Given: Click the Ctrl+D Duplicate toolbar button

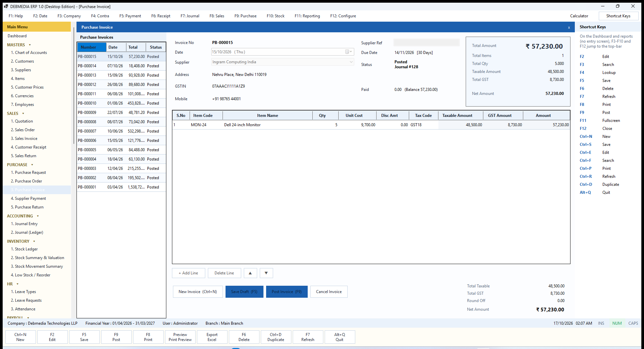Looking at the screenshot, I should [x=276, y=337].
